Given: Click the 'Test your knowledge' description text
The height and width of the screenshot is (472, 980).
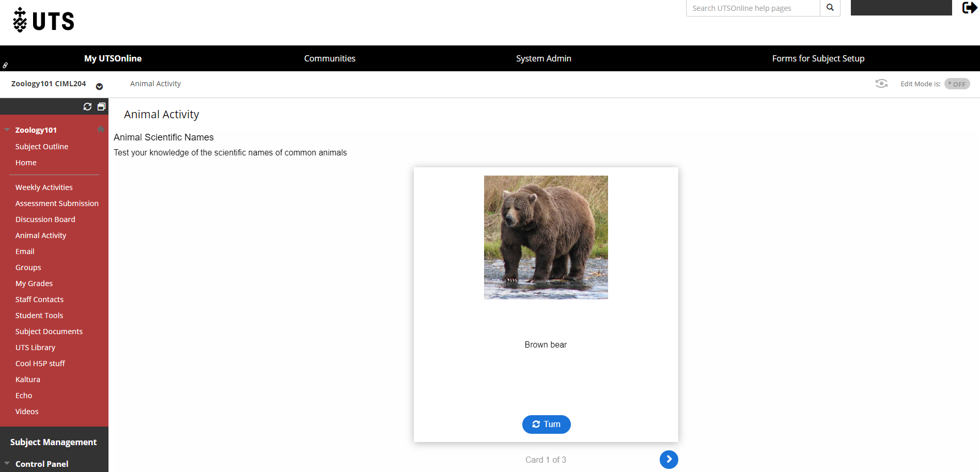Looking at the screenshot, I should [230, 153].
